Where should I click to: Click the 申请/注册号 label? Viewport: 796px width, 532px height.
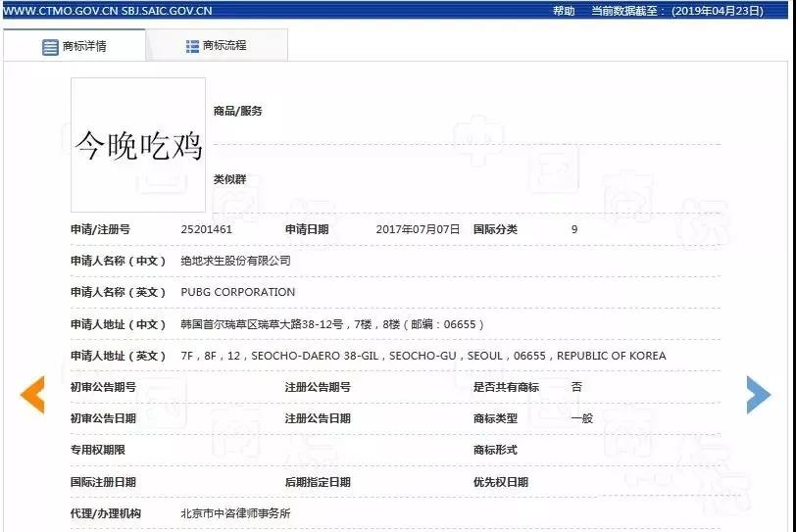(100, 229)
